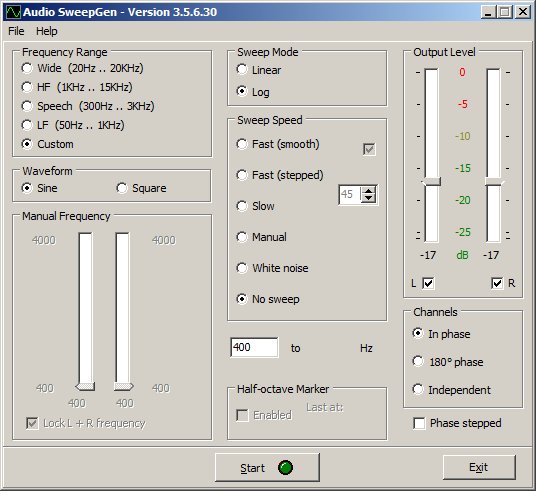Click the green dB unit label
The image size is (536, 491).
[463, 255]
